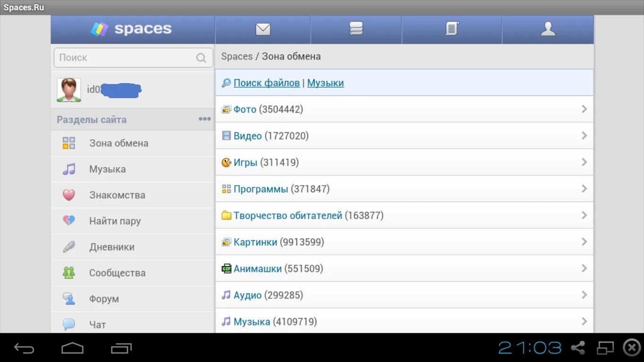This screenshot has width=644, height=362.
Task: Click the Аудио note icon
Action: [226, 295]
